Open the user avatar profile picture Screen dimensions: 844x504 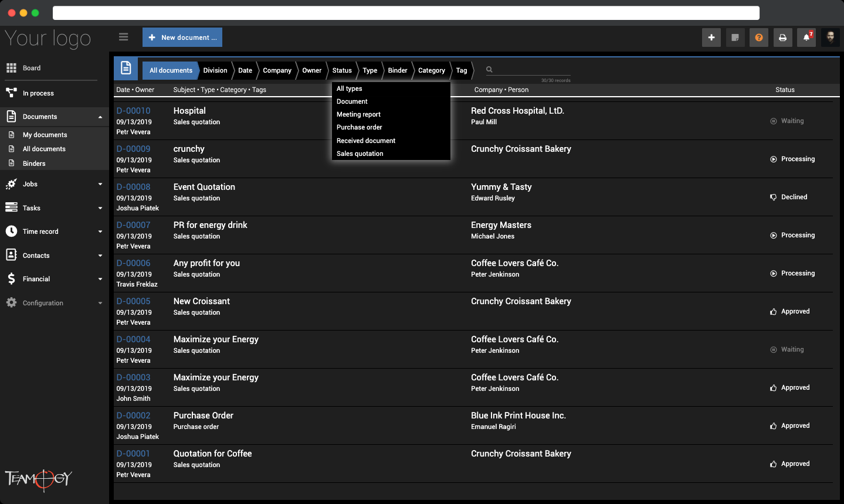click(831, 38)
